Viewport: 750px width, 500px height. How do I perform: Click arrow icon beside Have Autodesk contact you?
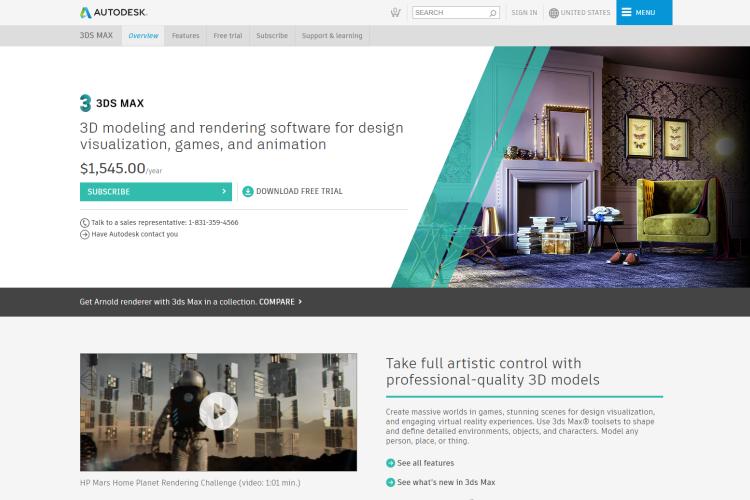click(85, 234)
